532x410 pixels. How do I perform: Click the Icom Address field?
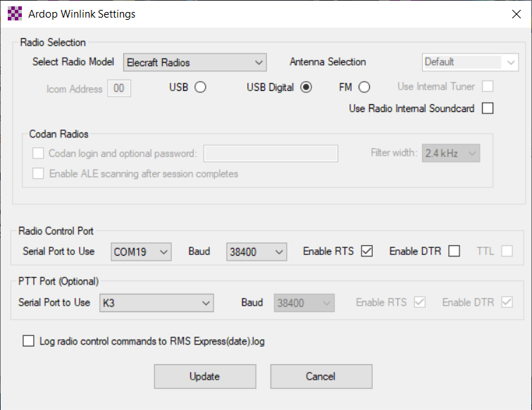tap(119, 89)
